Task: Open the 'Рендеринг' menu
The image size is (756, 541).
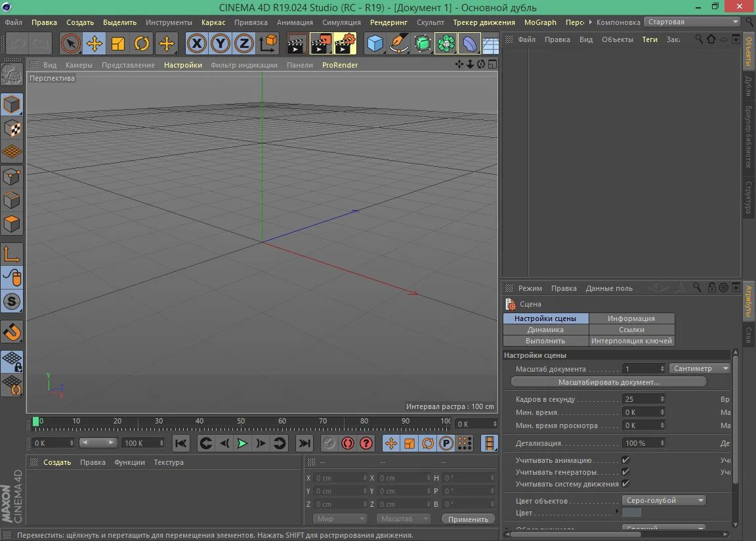Action: click(x=388, y=22)
